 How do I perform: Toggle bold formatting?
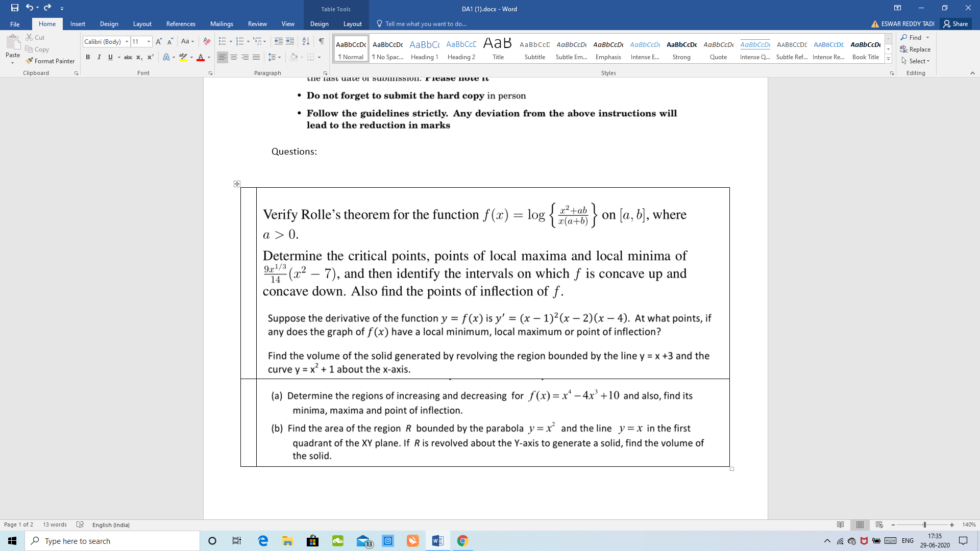pos(88,57)
